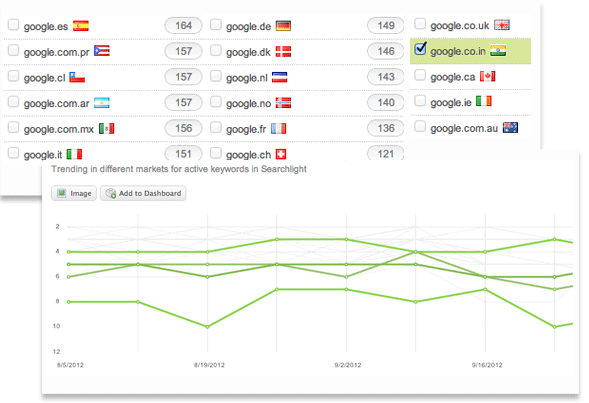This screenshot has height=403, width=589.
Task: Click the Switzerland flag beside google.ch
Action: click(x=281, y=154)
